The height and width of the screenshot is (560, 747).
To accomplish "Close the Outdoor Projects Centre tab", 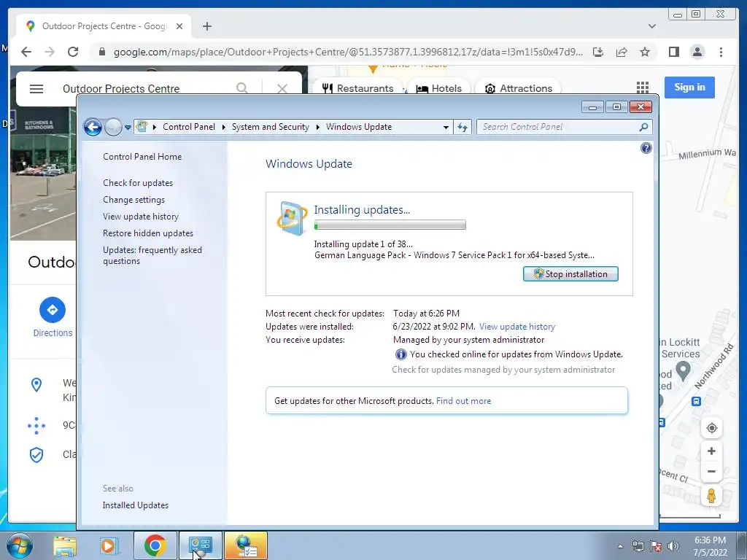I will (179, 26).
